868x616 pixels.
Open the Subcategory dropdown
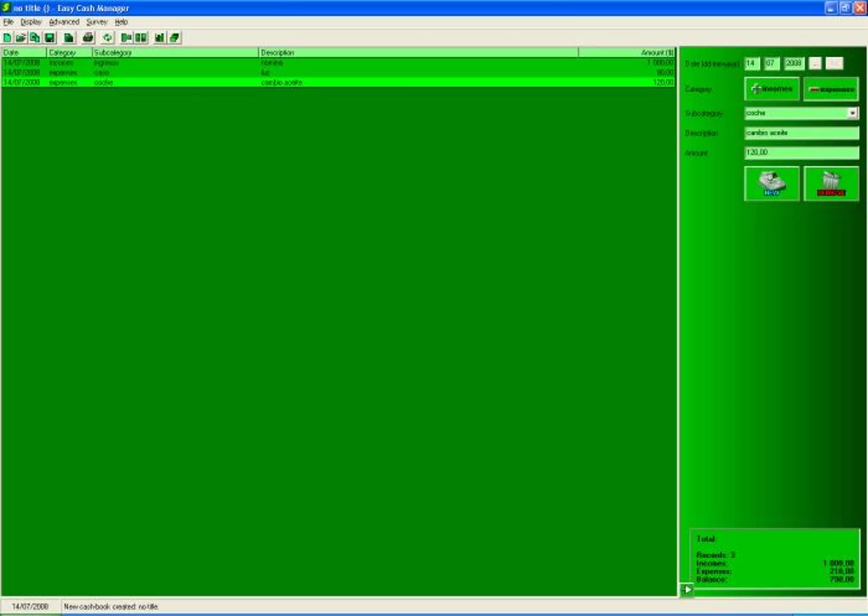(854, 112)
